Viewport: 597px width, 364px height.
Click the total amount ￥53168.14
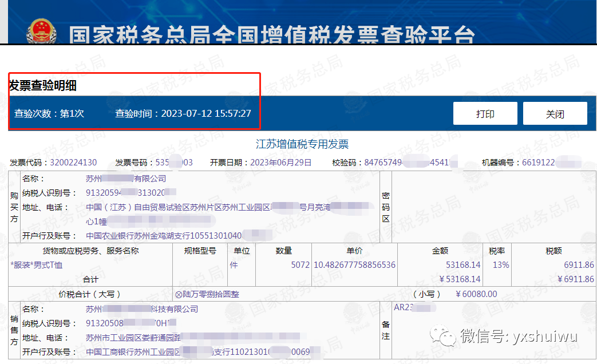click(460, 279)
